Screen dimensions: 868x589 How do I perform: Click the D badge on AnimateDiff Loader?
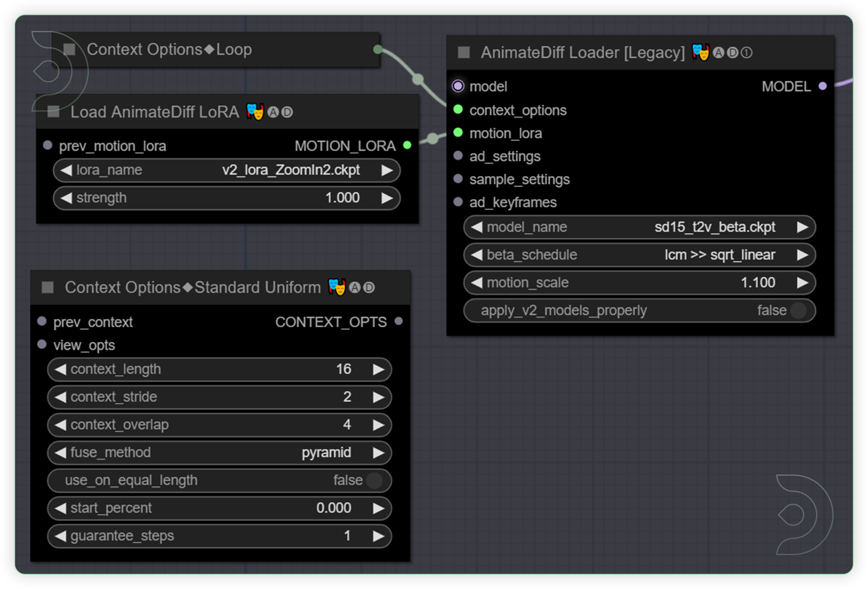coord(732,53)
